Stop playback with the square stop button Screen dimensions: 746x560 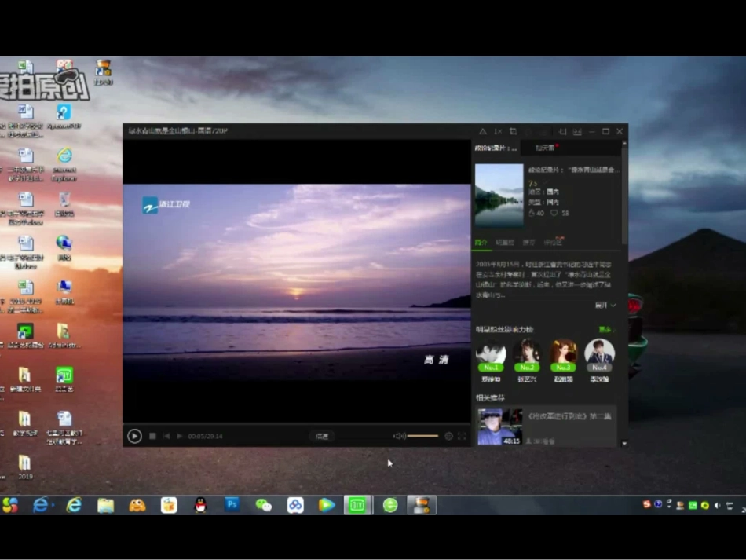click(152, 436)
